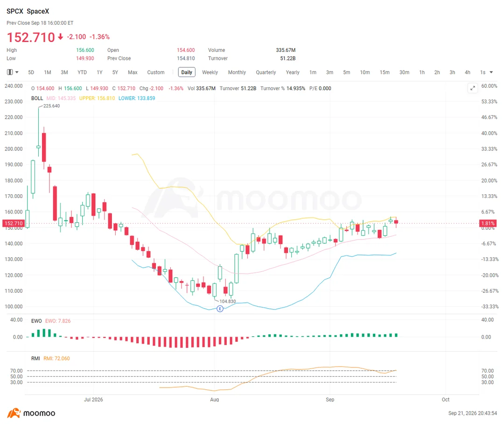This screenshot has width=504, height=424.
Task: Click the Prev Close value 154.810
Action: [x=186, y=58]
